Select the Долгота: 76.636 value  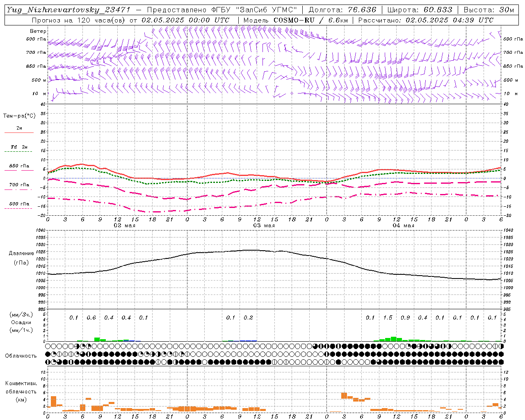click(342, 10)
